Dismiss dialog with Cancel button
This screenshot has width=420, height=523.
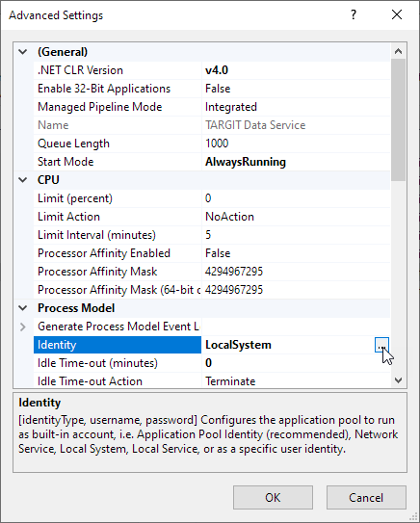[x=366, y=498]
